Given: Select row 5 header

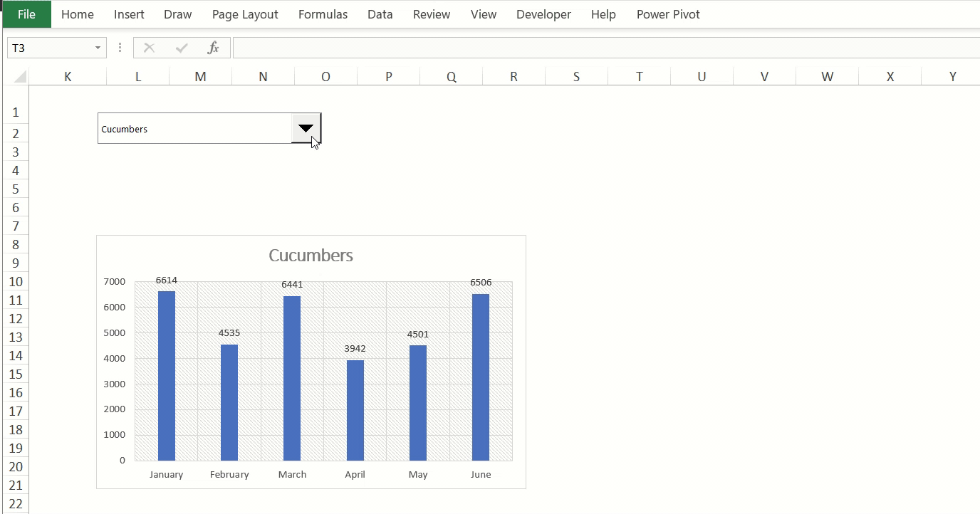Looking at the screenshot, I should pyautogui.click(x=15, y=189).
